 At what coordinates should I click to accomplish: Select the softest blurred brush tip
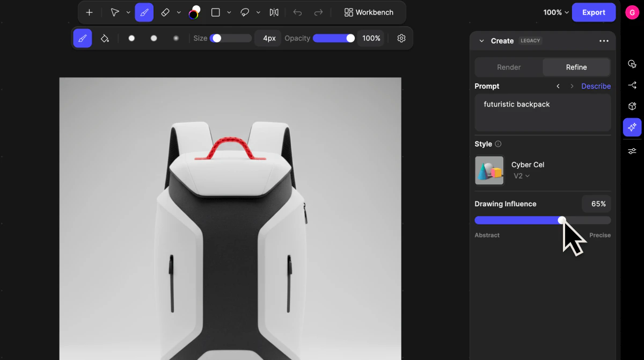pyautogui.click(x=176, y=38)
